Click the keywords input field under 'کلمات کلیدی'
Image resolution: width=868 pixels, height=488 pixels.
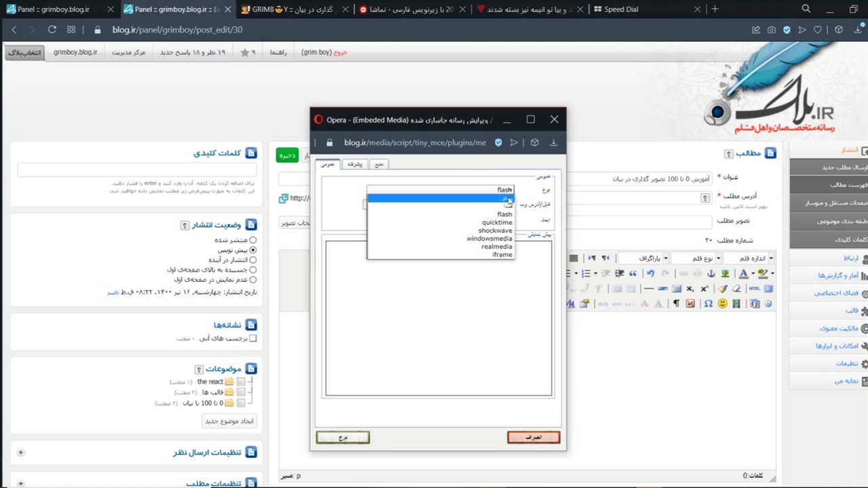137,170
